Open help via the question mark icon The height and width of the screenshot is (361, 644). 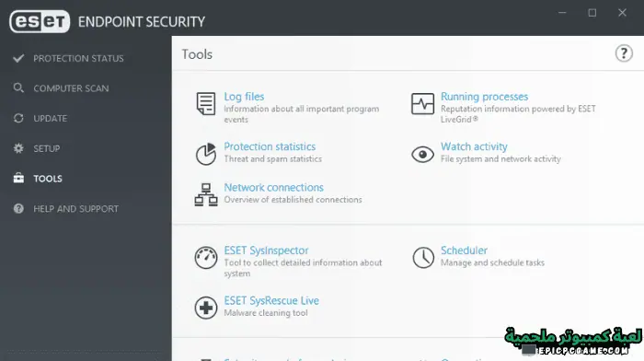tap(624, 53)
